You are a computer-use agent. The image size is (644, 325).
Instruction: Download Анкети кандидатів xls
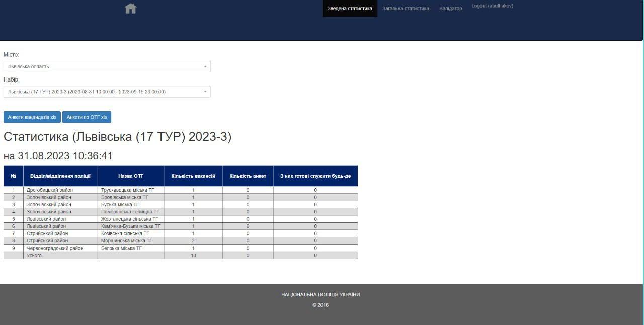pos(32,117)
